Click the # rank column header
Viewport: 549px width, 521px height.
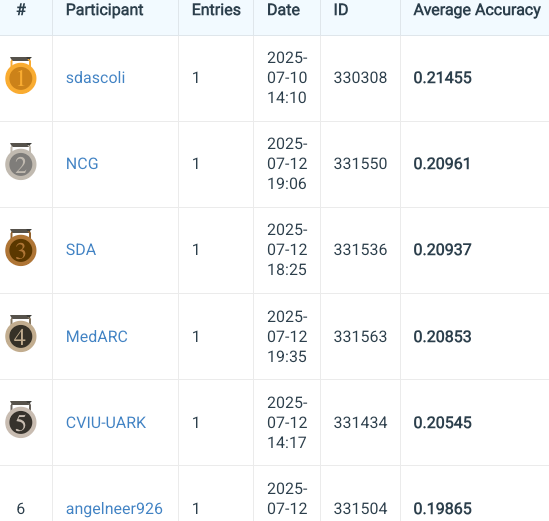point(21,10)
